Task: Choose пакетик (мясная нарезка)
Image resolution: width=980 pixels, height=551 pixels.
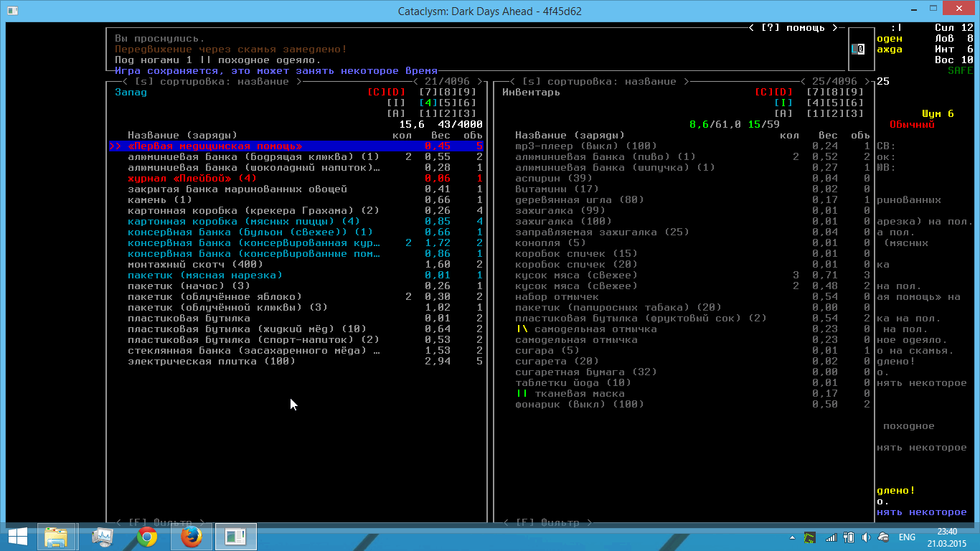Action: [x=296, y=275]
